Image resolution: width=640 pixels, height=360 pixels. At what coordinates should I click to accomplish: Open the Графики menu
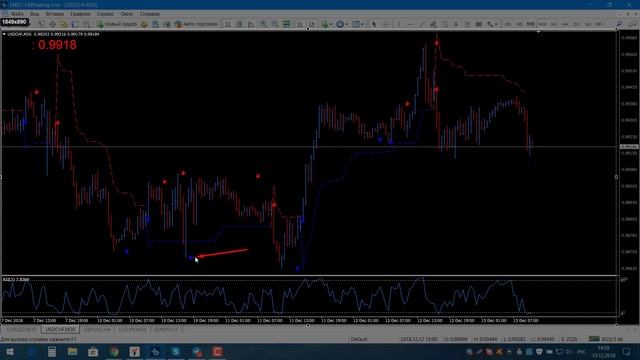[x=80, y=14]
